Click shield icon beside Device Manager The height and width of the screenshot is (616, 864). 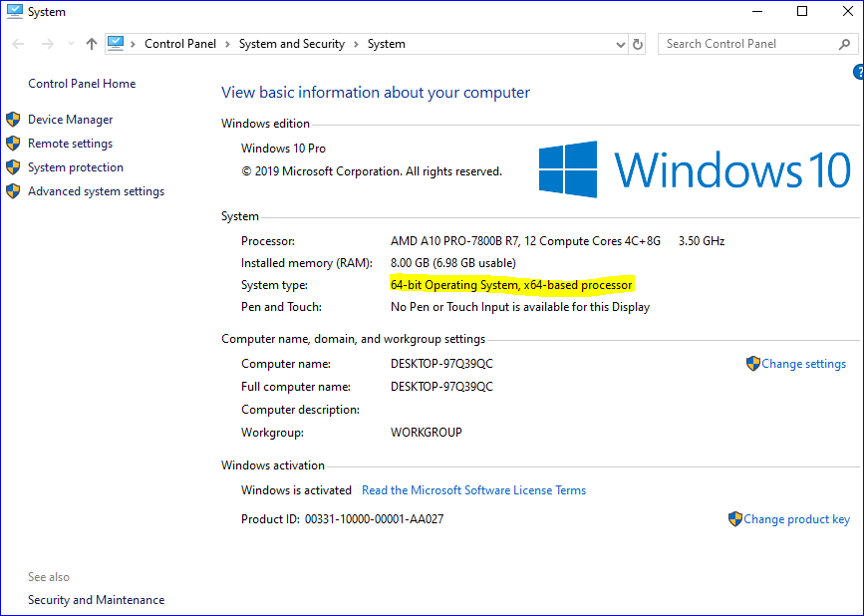tap(13, 120)
